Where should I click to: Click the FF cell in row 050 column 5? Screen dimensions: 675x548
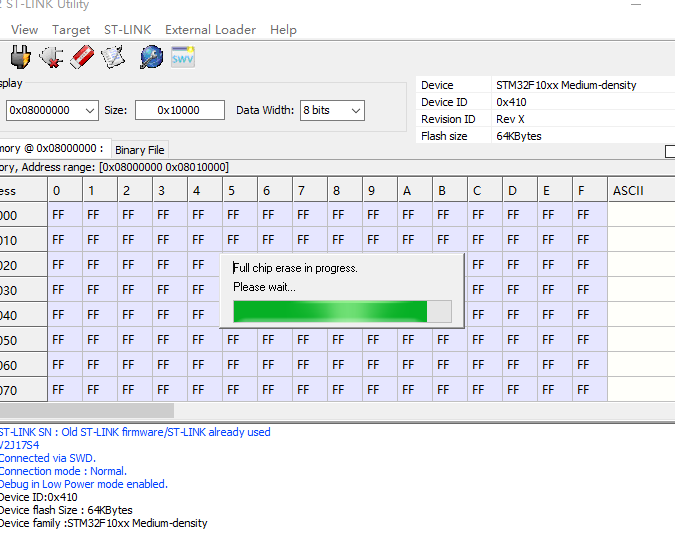(x=240, y=340)
